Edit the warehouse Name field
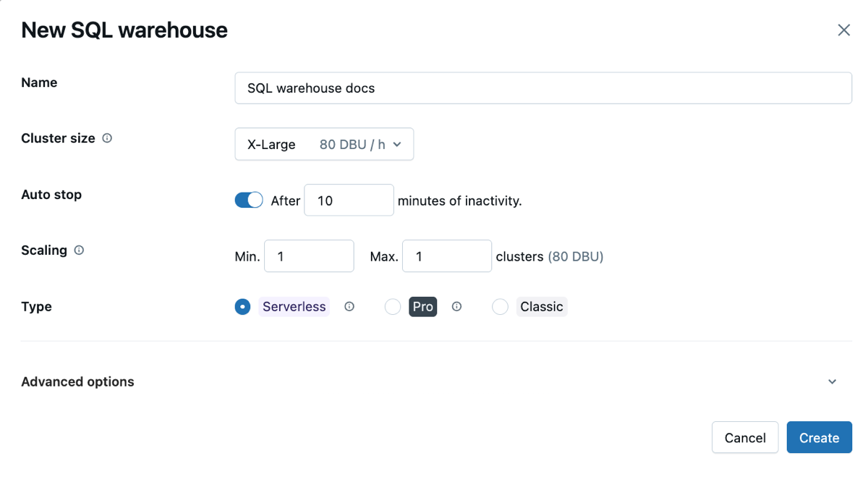This screenshot has width=868, height=477. [543, 88]
